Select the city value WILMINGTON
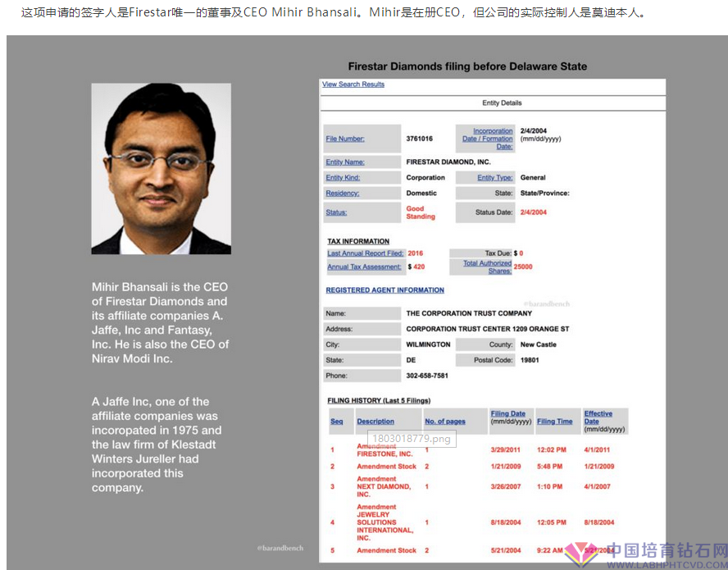This screenshot has height=570, width=728. pos(428,344)
